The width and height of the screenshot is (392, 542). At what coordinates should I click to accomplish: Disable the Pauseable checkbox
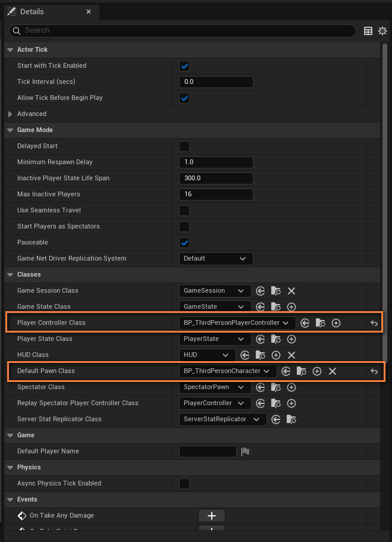point(184,243)
